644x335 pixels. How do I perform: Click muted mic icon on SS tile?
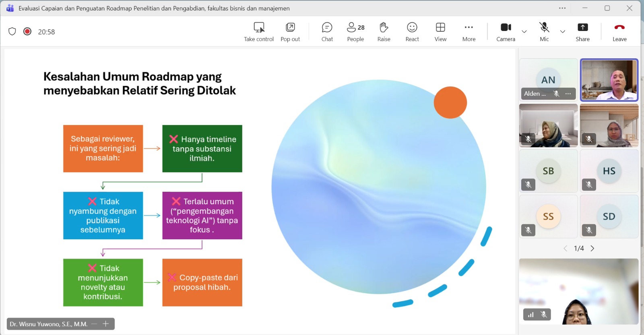coord(528,230)
